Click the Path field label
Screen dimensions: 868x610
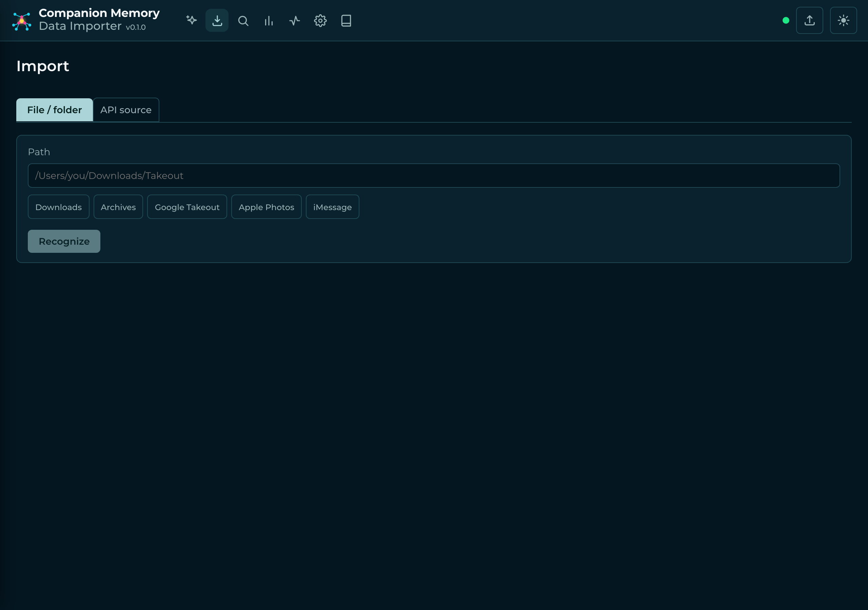[39, 152]
